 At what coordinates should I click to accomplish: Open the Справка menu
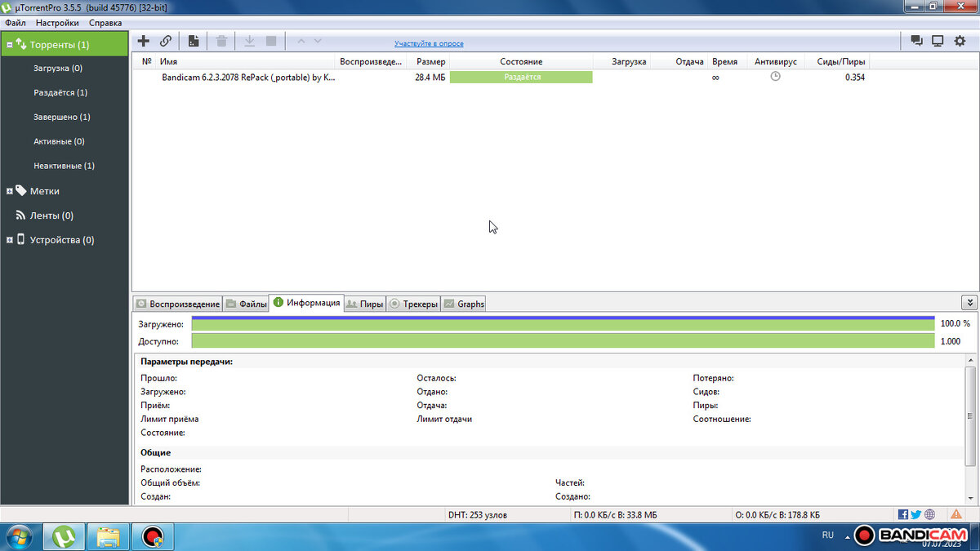click(105, 23)
